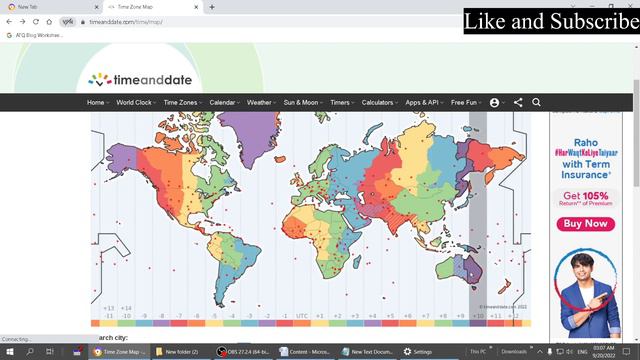The image size is (640, 360).
Task: Open the This PC taskbar toolbar
Action: coord(478,351)
